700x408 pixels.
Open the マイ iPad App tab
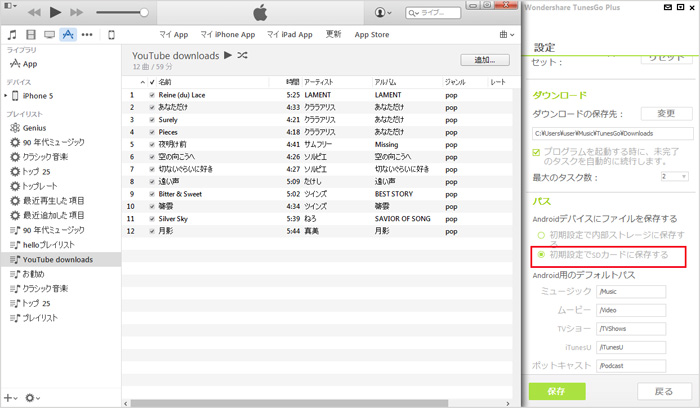pos(290,34)
